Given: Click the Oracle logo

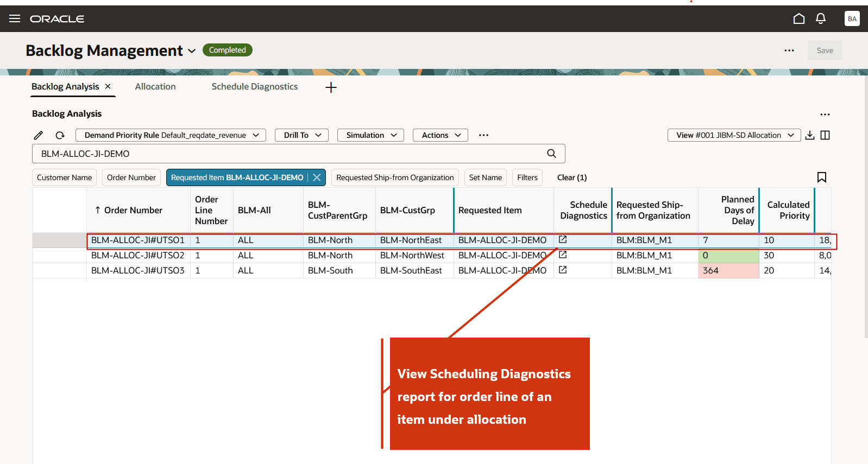Looking at the screenshot, I should [57, 19].
